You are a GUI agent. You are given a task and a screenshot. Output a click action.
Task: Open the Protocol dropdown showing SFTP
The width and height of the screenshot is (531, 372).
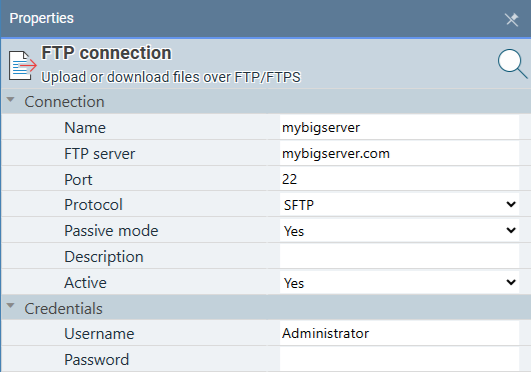tap(399, 205)
